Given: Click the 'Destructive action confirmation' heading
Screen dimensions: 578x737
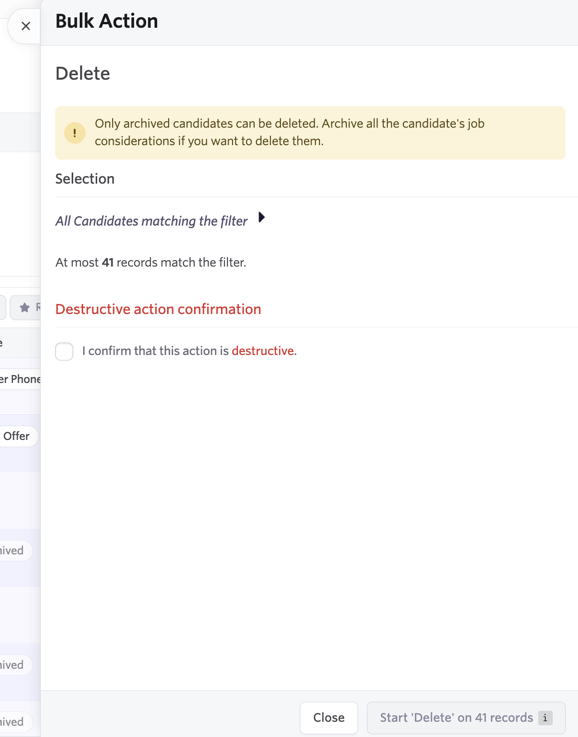Looking at the screenshot, I should 158,309.
